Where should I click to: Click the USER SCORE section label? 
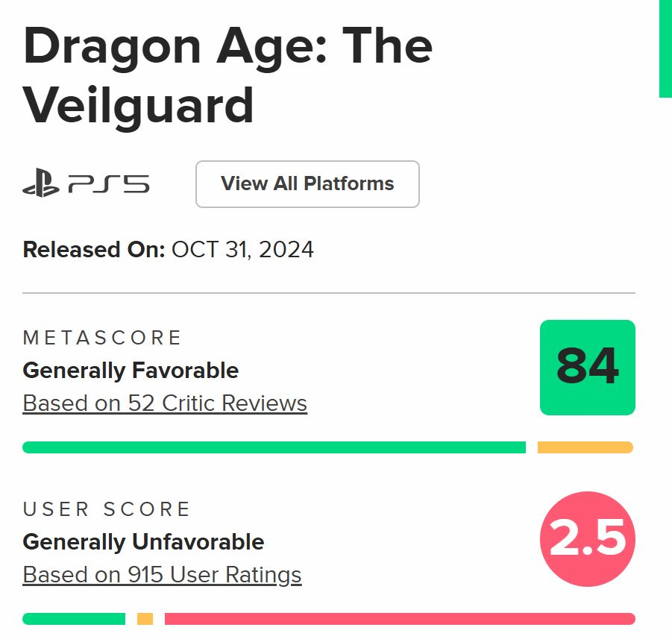tap(107, 509)
